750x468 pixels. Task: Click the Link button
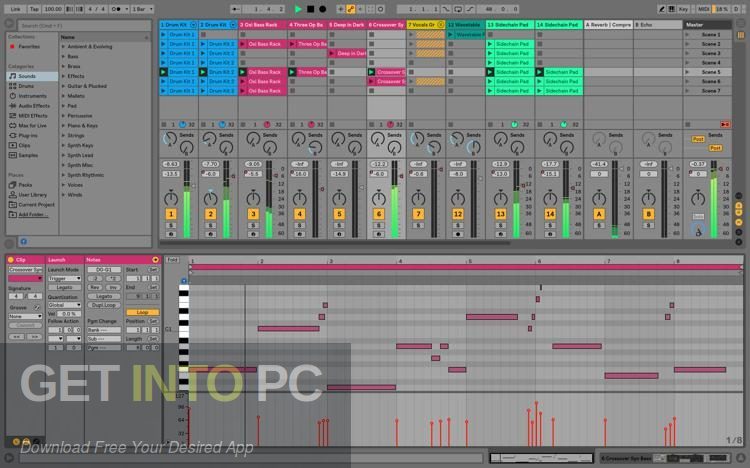click(16, 9)
